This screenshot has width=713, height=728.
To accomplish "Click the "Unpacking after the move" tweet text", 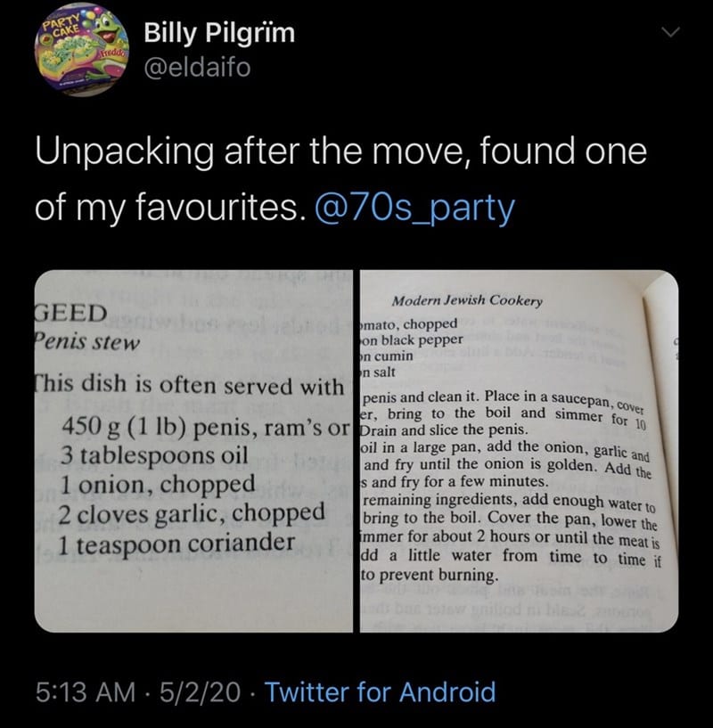I will (x=341, y=151).
